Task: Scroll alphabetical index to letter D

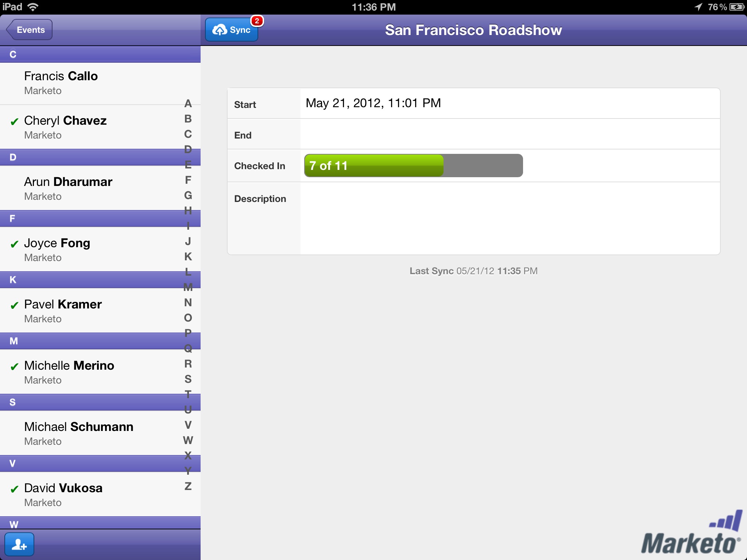Action: 189,149
